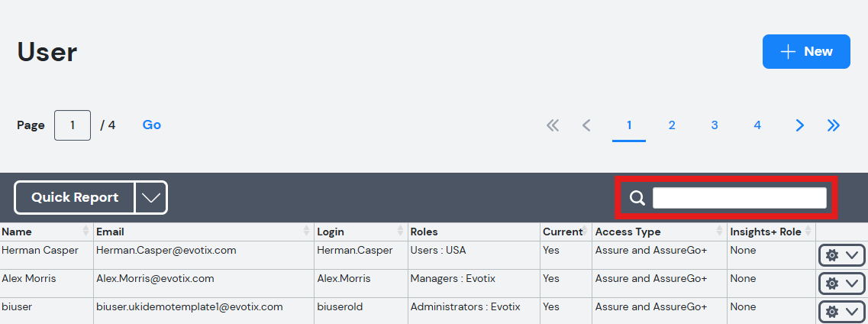The width and height of the screenshot is (868, 324).
Task: Sort table by Name column arrows
Action: pyautogui.click(x=86, y=232)
